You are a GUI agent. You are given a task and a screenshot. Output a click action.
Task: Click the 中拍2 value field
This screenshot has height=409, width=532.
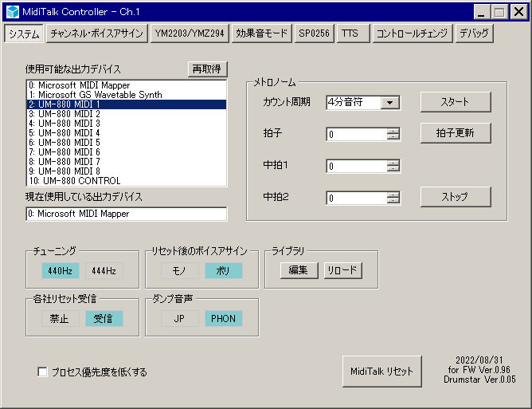(356, 198)
